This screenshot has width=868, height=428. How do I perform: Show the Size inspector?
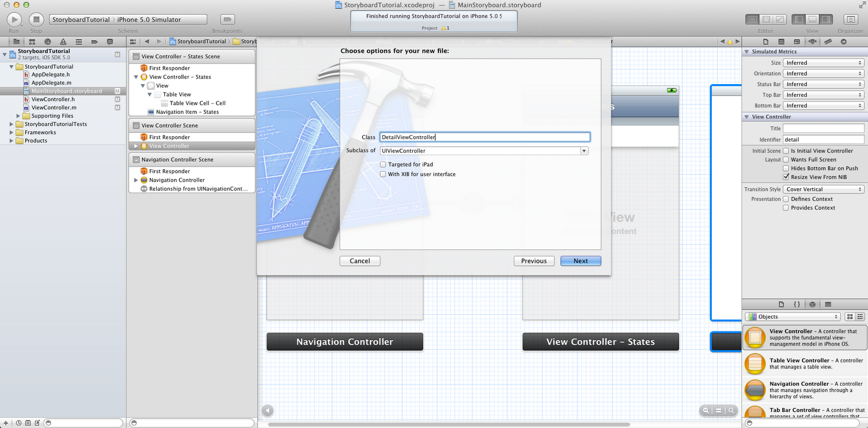pyautogui.click(x=828, y=42)
